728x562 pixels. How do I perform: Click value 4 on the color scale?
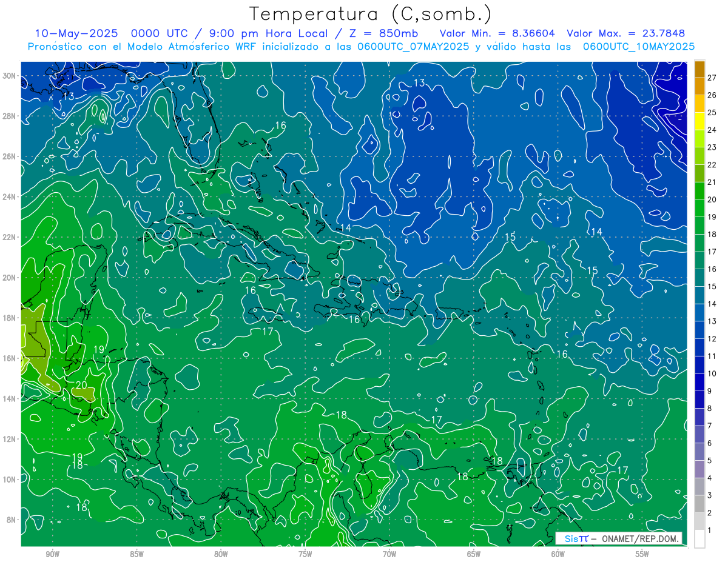tap(710, 478)
